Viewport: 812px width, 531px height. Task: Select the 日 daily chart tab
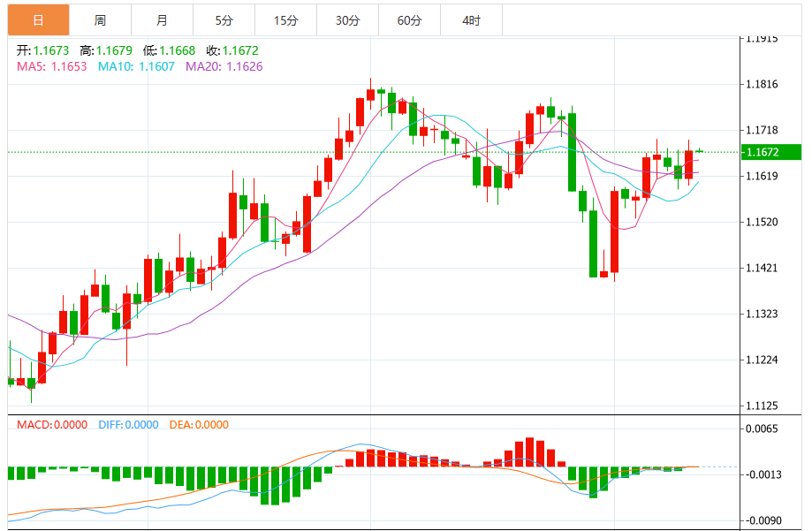38,19
